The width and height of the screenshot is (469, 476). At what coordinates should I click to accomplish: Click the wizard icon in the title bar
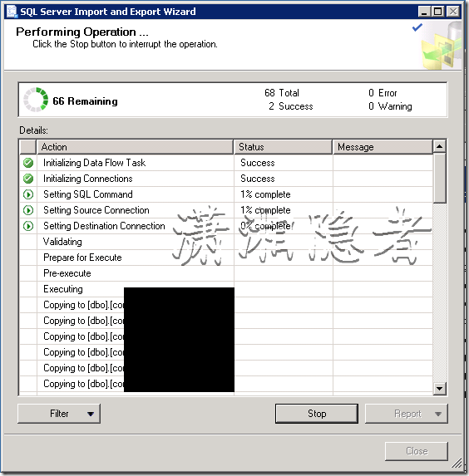[x=12, y=12]
